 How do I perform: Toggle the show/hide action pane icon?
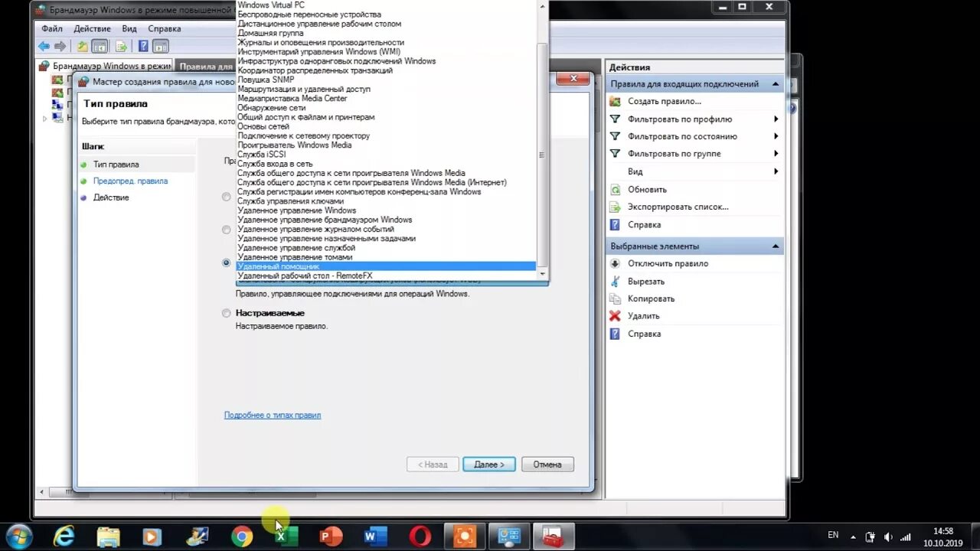pos(160,47)
